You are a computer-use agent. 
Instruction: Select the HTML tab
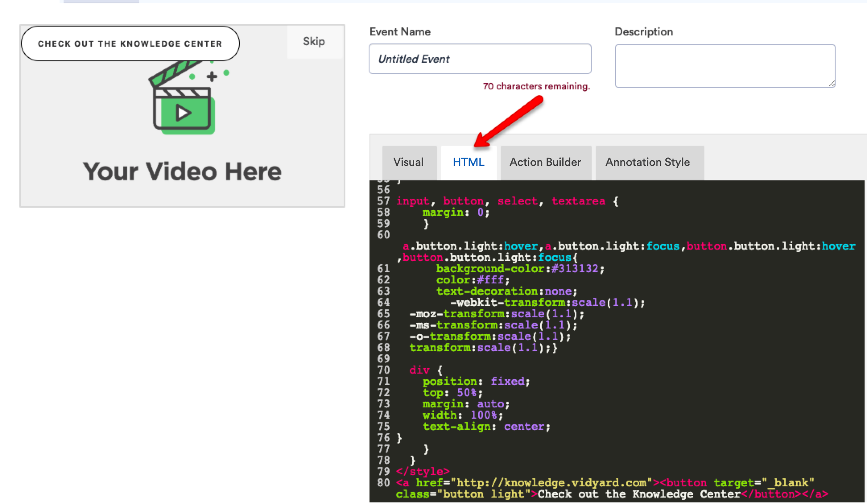[x=469, y=162]
